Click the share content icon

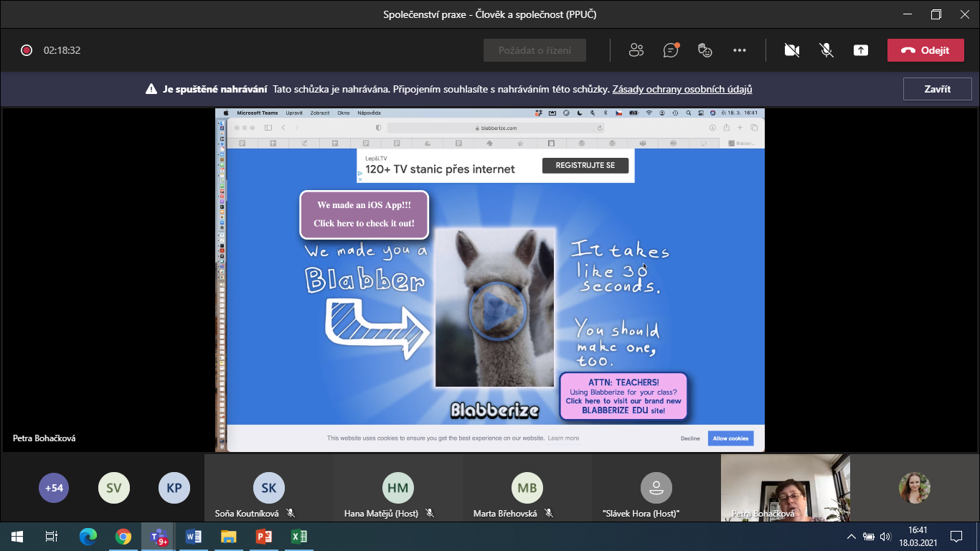coord(860,50)
